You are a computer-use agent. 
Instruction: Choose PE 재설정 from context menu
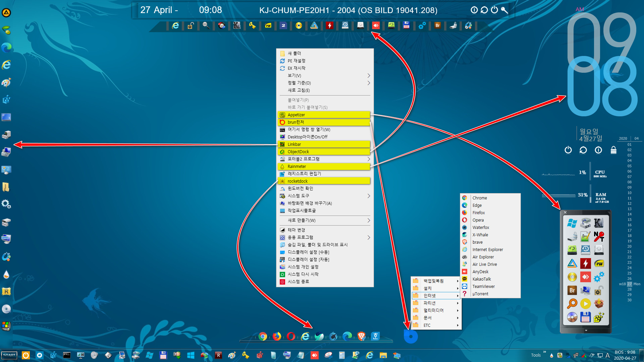tap(325, 61)
